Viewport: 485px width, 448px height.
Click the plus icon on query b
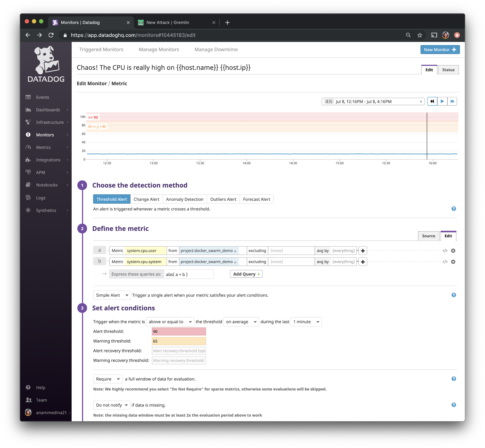363,262
